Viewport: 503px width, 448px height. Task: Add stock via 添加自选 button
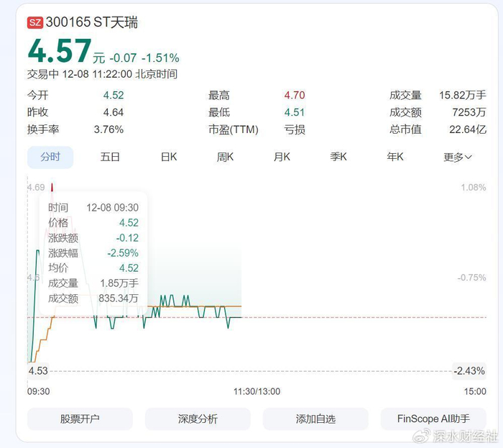[315, 419]
